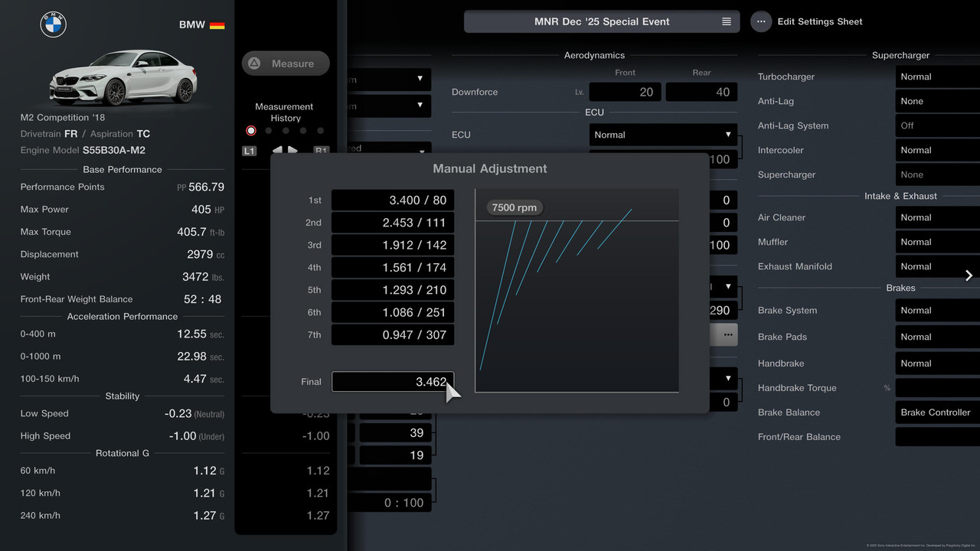
Task: Open the Anti-Lag dropdown
Action: click(x=938, y=101)
